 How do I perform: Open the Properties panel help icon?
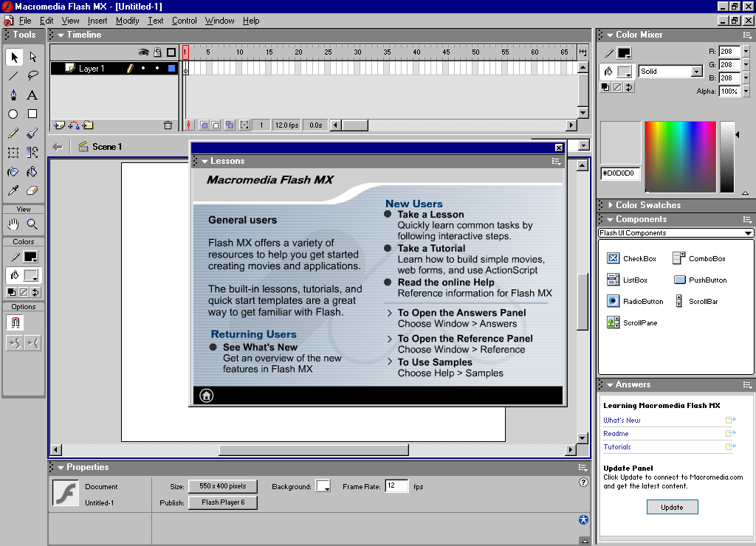point(583,482)
